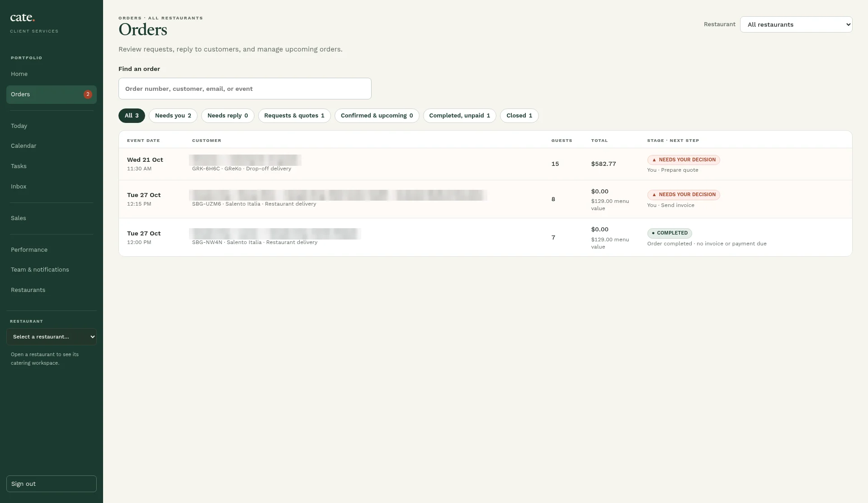
Task: Show Requests & quotes orders
Action: click(x=294, y=116)
